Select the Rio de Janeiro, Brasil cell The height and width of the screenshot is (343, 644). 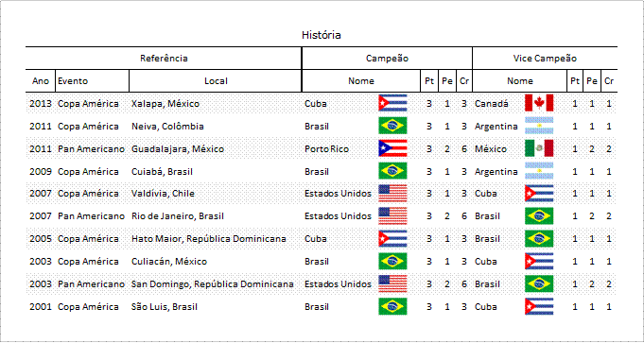[178, 216]
